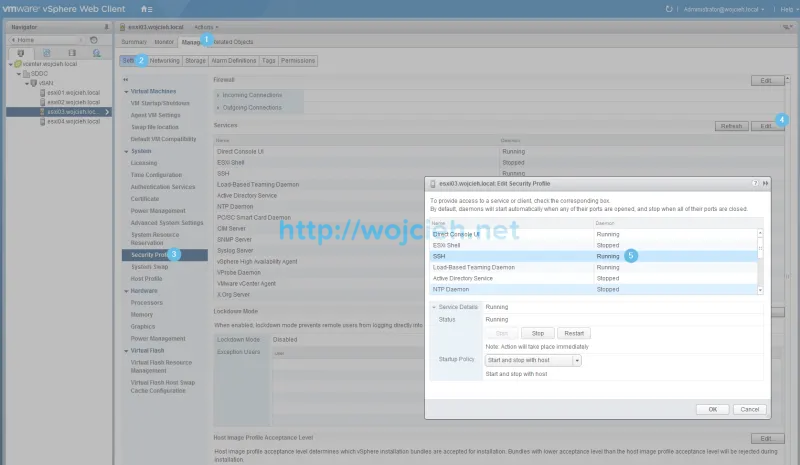The image size is (800, 465).
Task: Switch to Hosts and Clusters navigator icon
Action: (20, 53)
